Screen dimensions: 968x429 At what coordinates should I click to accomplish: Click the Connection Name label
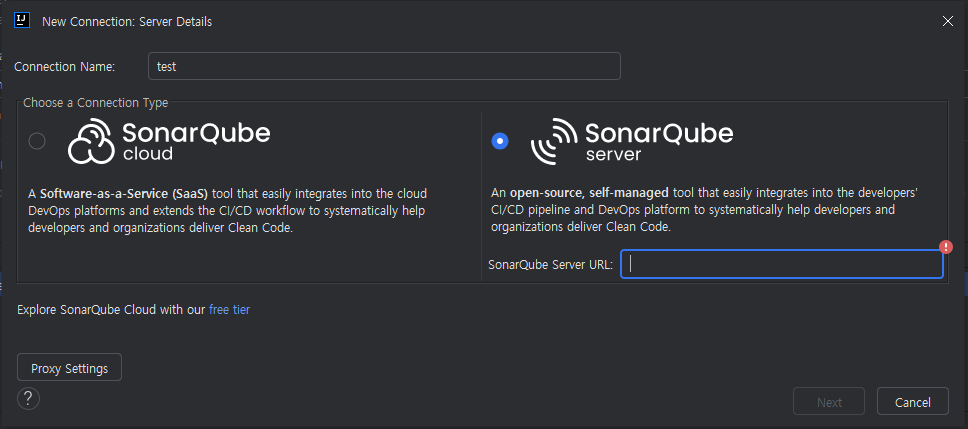[x=65, y=66]
